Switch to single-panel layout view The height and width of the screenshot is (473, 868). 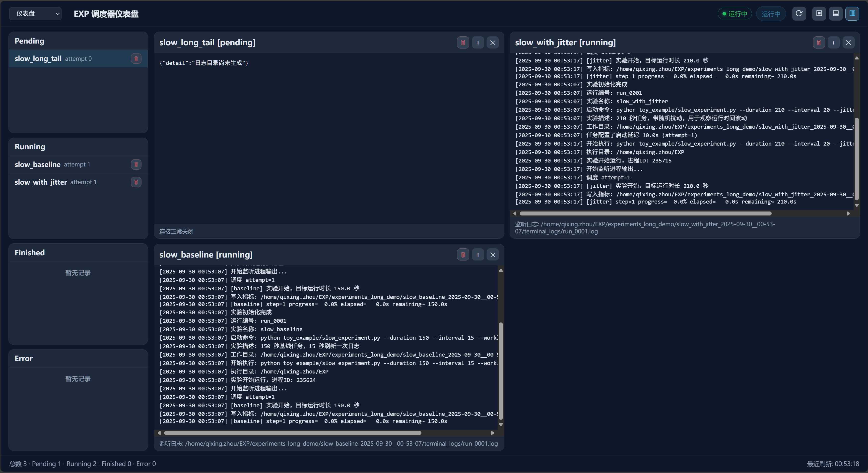click(x=819, y=13)
